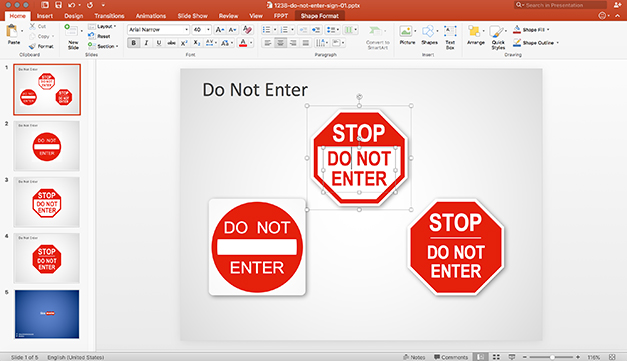Open the font name dropdown Arial Narrow

(x=186, y=30)
